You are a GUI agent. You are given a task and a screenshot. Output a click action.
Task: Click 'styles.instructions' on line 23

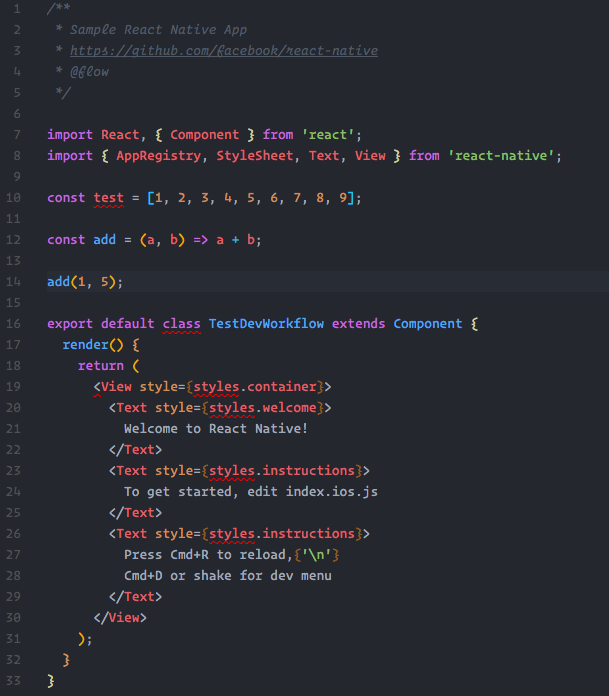coord(282,471)
